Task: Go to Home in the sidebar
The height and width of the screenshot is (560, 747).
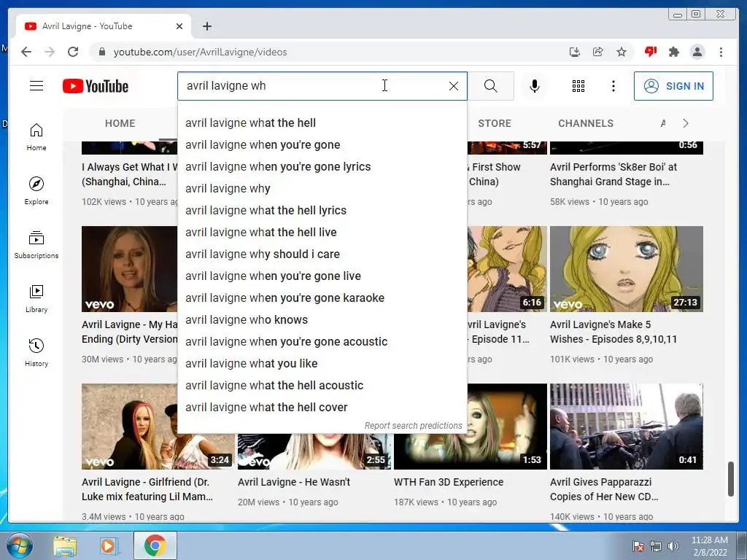Action: click(x=36, y=137)
